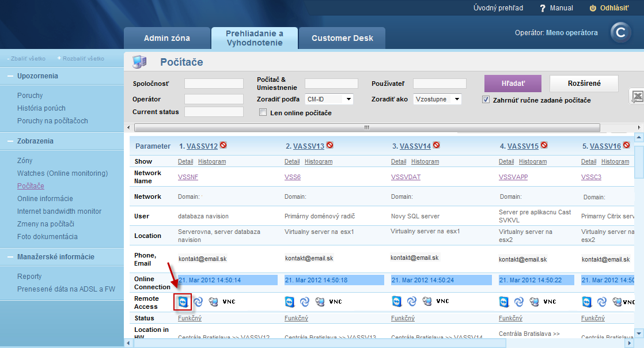
Task: Open the Zoradiť ako Vzostupne dropdown
Action: coord(437,99)
